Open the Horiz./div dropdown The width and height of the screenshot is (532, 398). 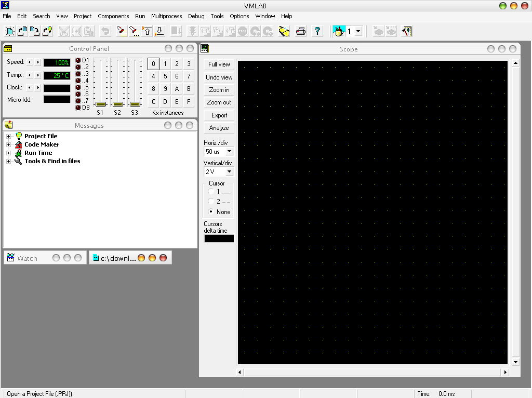click(229, 152)
